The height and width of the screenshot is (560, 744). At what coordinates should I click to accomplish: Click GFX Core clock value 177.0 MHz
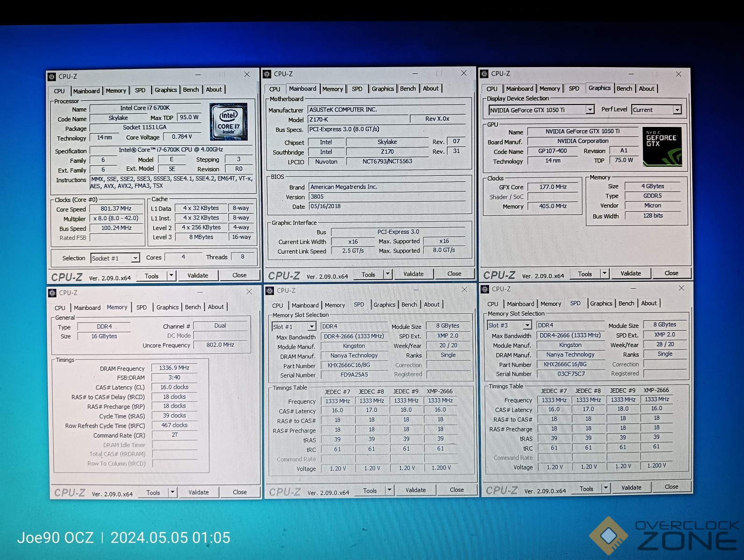coord(553,187)
